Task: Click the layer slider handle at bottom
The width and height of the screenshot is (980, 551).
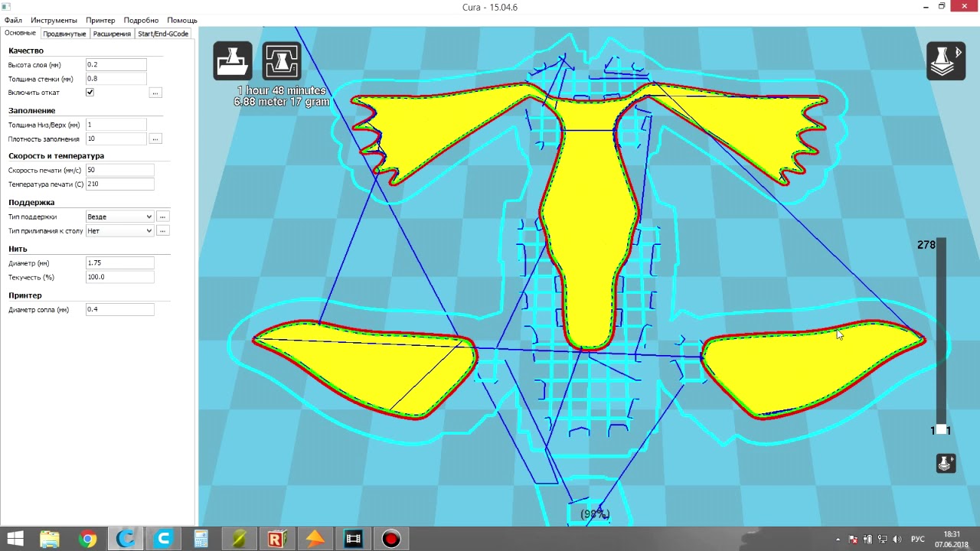Action: [941, 430]
